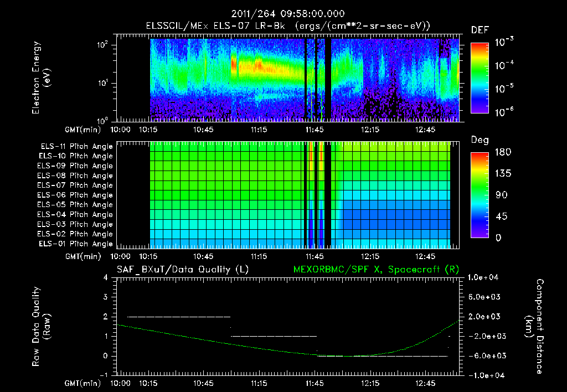Select the 'ELS-07 Pitch Angle' row label

pos(75,185)
